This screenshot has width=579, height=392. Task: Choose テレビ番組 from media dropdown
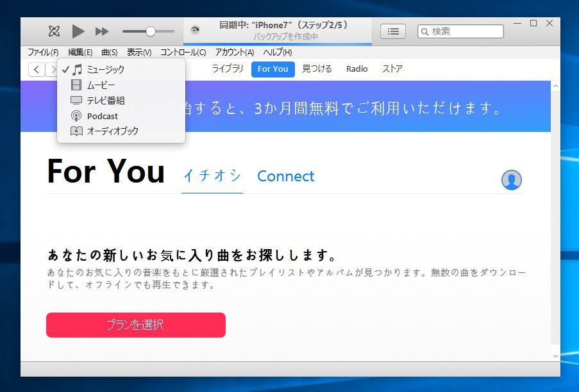tap(121, 101)
